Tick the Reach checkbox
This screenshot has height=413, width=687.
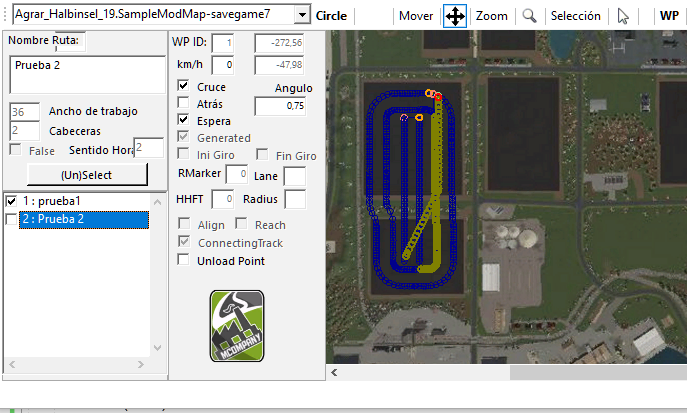click(241, 223)
